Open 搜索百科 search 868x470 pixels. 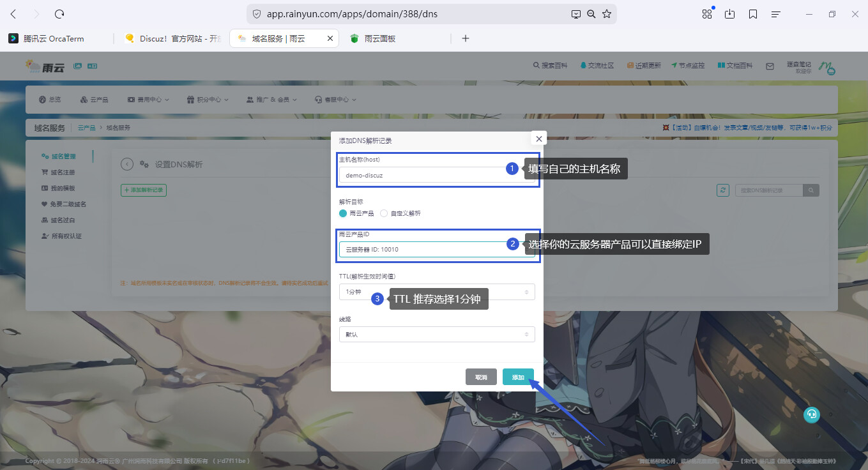(550, 65)
